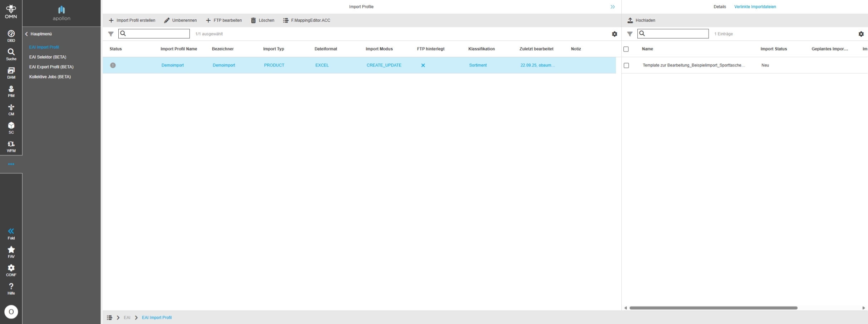This screenshot has height=324, width=868.
Task: Toggle the FTP hinterlegt X on Demoimport
Action: click(x=423, y=65)
